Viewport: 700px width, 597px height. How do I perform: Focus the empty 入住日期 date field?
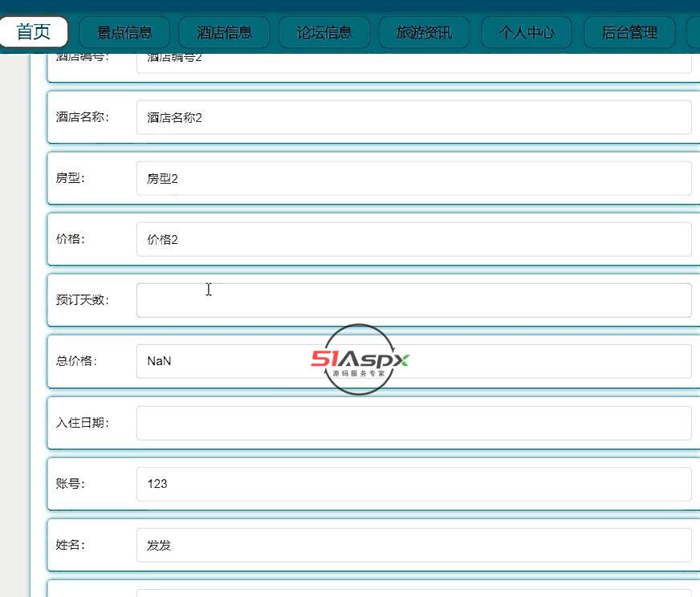pyautogui.click(x=414, y=423)
